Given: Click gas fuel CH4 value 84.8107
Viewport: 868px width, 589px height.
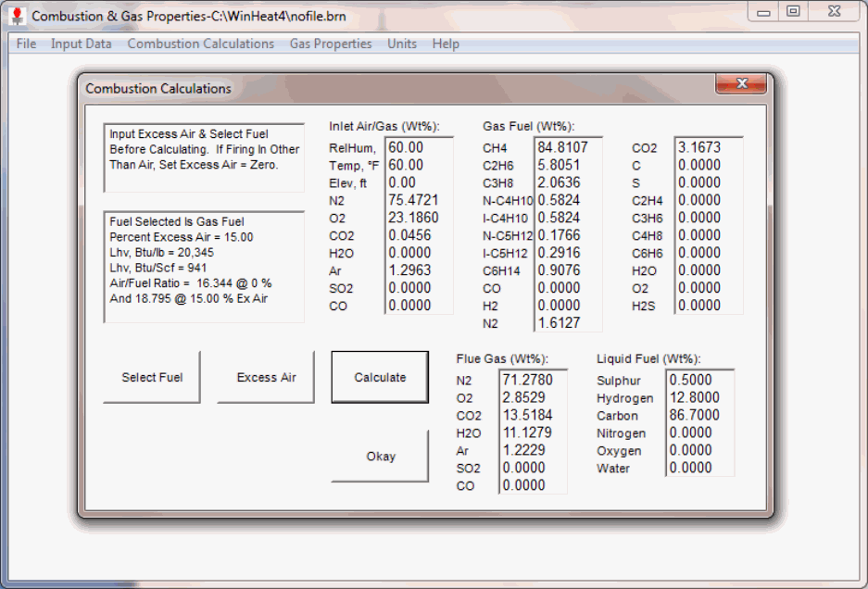Looking at the screenshot, I should click(569, 147).
